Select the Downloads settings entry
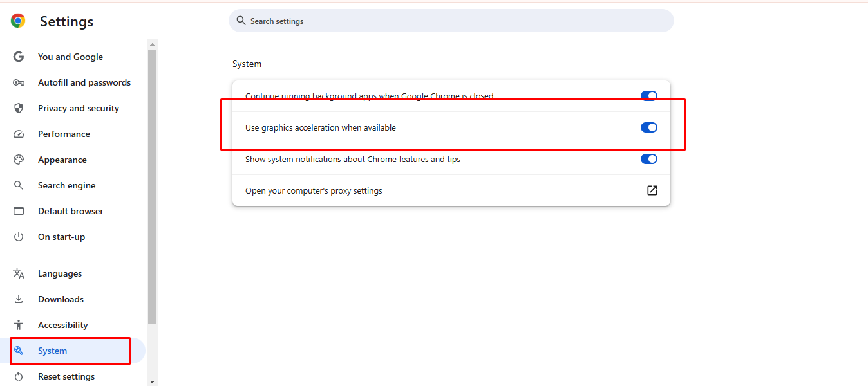Image resolution: width=868 pixels, height=386 pixels. click(61, 299)
